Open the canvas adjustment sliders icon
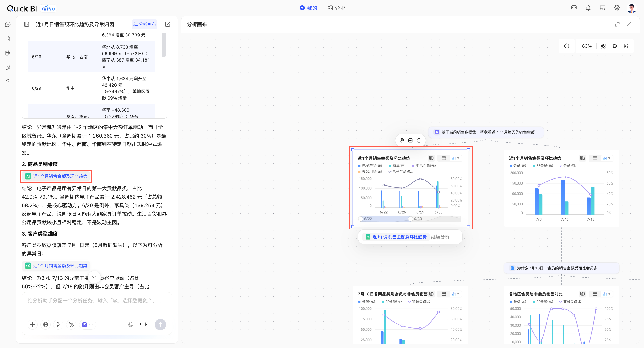This screenshot has width=644, height=348. 626,46
